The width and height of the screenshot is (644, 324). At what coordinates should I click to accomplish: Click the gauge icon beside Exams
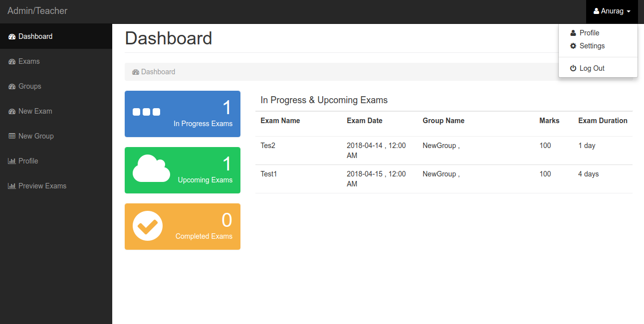pos(12,61)
